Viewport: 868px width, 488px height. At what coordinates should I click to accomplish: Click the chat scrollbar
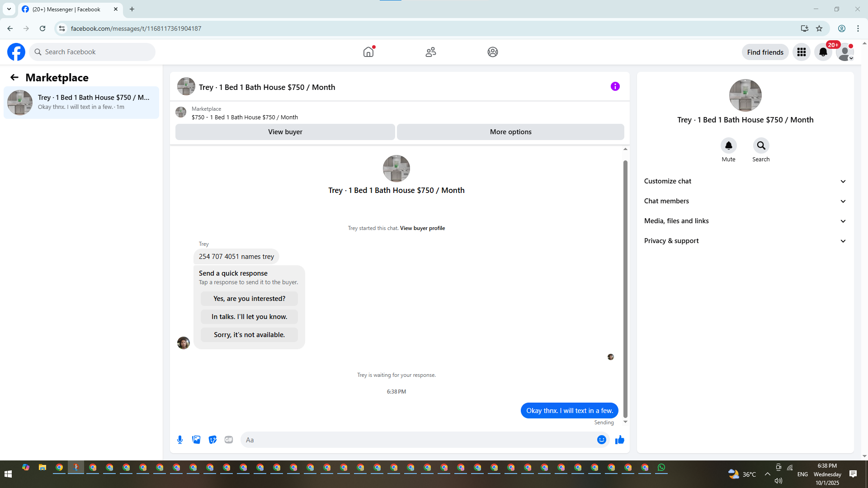[626, 289]
